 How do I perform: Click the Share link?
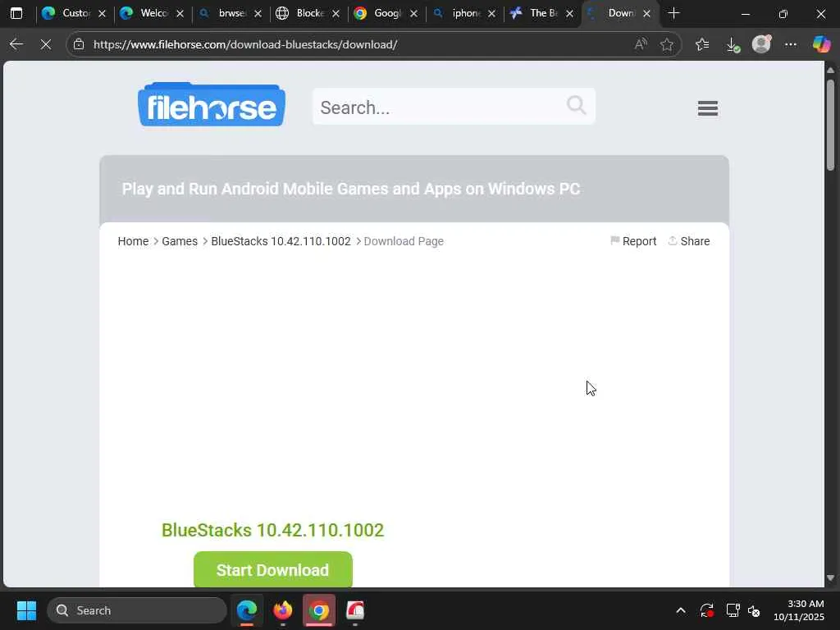(689, 241)
